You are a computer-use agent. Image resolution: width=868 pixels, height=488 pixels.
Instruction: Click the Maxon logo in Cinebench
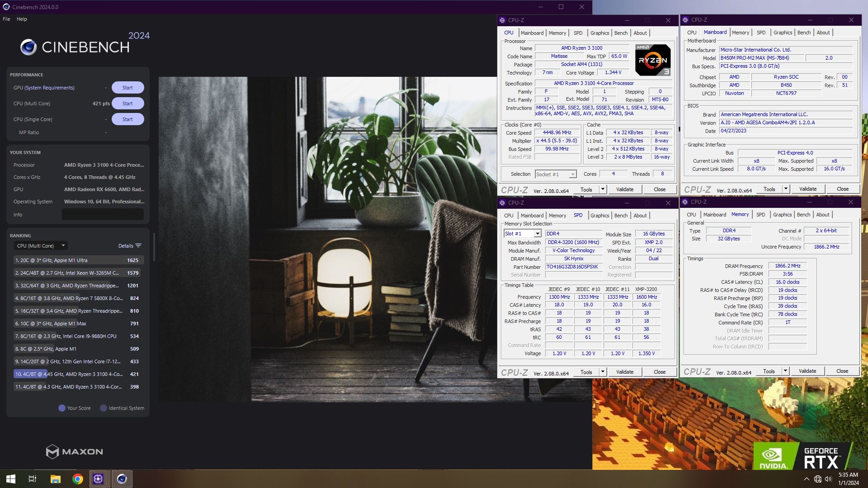point(75,451)
